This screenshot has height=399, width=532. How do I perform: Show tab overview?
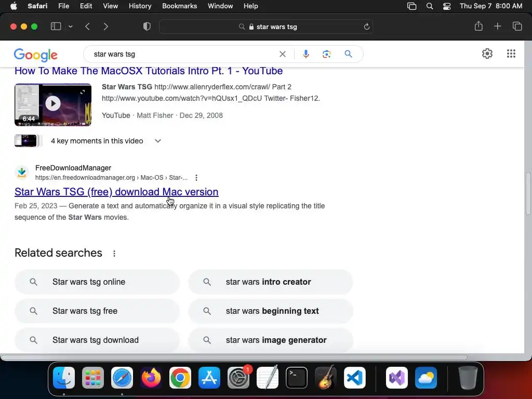pyautogui.click(x=517, y=26)
